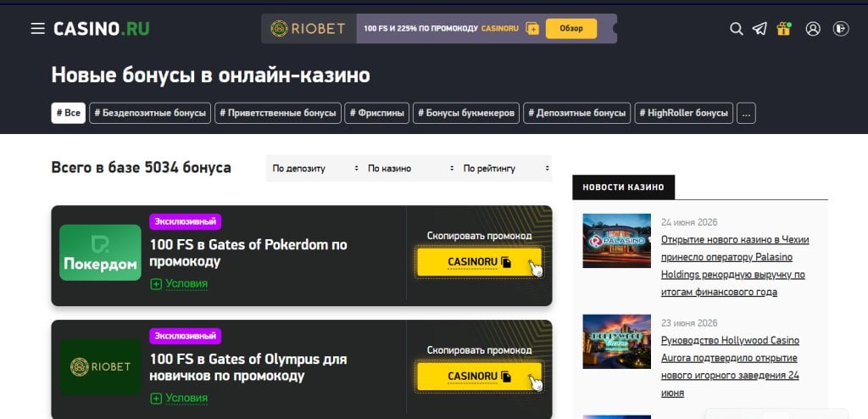Click the 24 июня 2026 news date
This screenshot has width=868, height=419.
click(689, 222)
